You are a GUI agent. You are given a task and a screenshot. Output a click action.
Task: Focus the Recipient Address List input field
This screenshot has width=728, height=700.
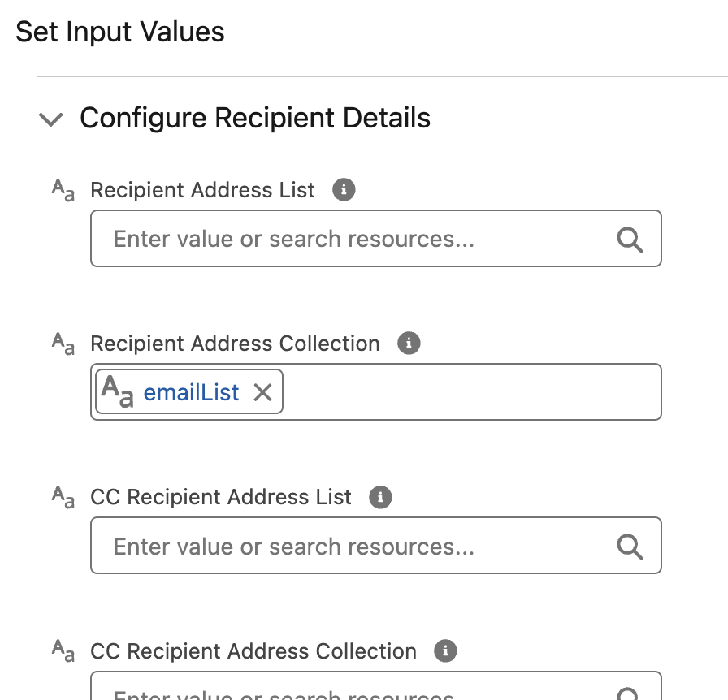click(357, 240)
